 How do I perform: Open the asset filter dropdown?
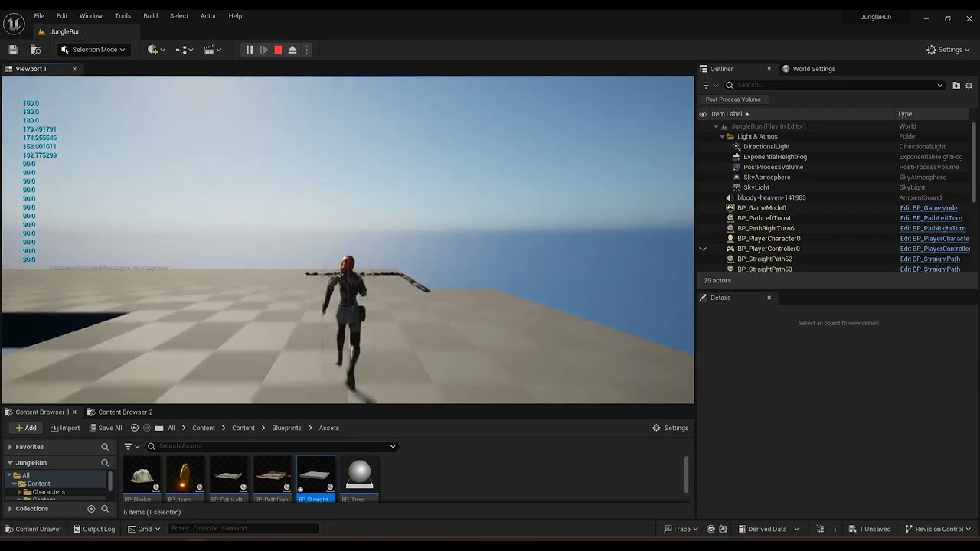coord(132,446)
